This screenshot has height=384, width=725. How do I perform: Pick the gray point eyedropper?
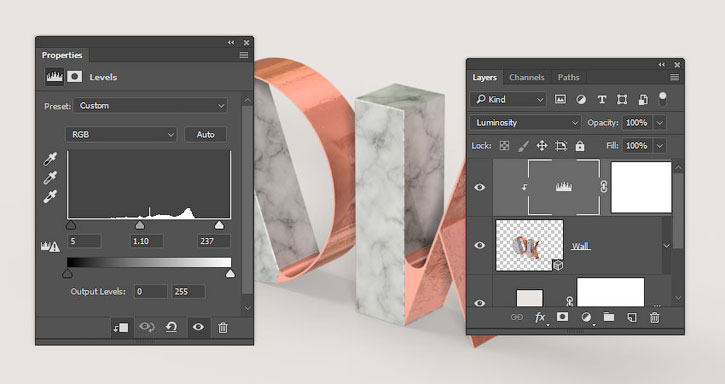[x=50, y=178]
